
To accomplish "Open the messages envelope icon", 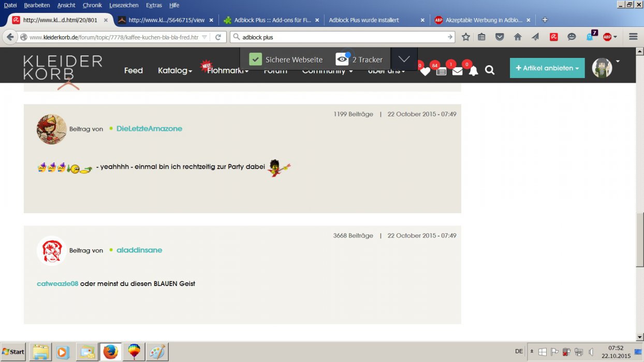I will point(457,71).
